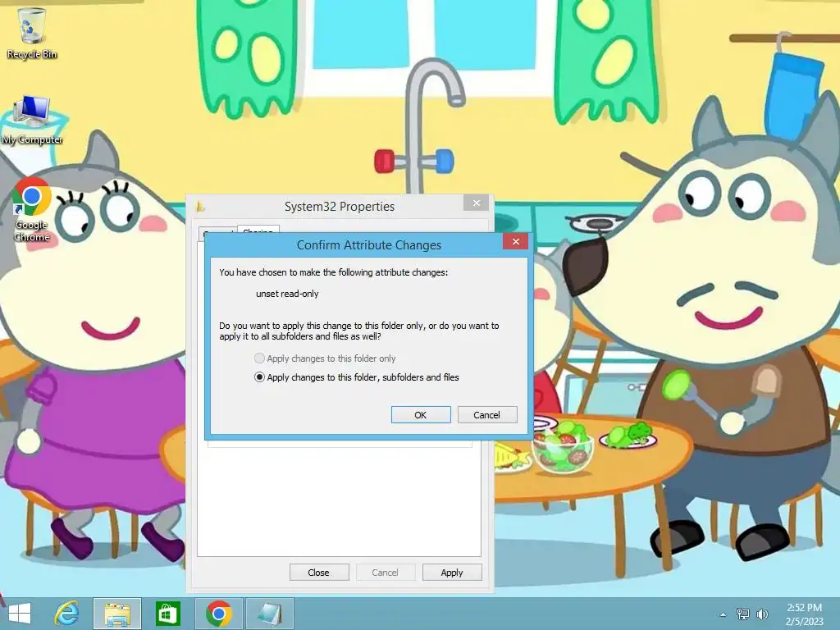Open the volume speaker tray icon
This screenshot has height=630, width=840.
(762, 614)
